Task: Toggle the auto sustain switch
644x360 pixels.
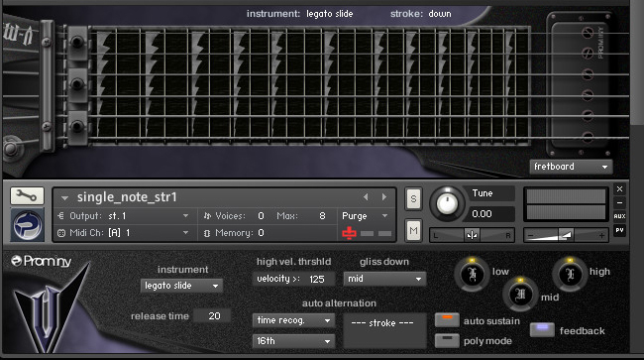Action: click(x=447, y=319)
